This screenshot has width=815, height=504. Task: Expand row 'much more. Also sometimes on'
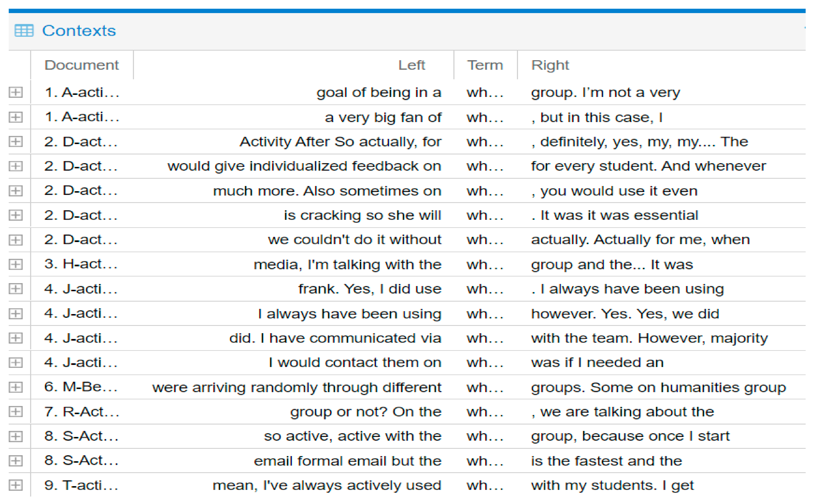click(x=16, y=191)
